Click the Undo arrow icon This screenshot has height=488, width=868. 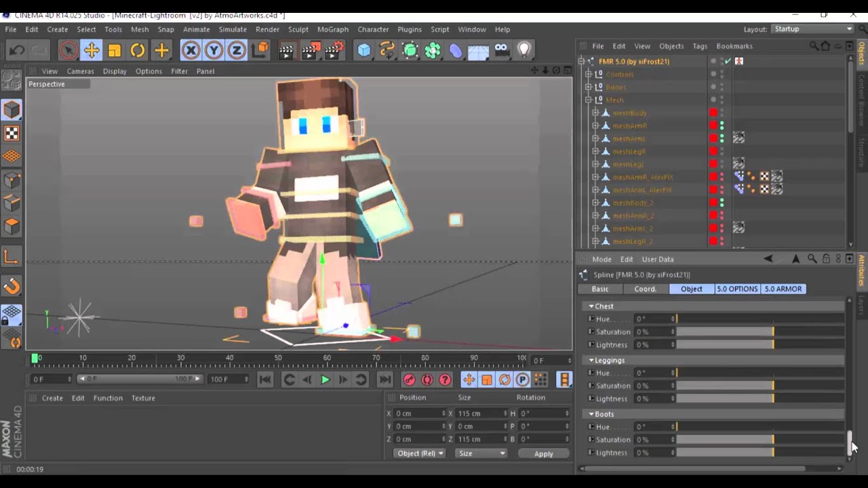tap(17, 50)
